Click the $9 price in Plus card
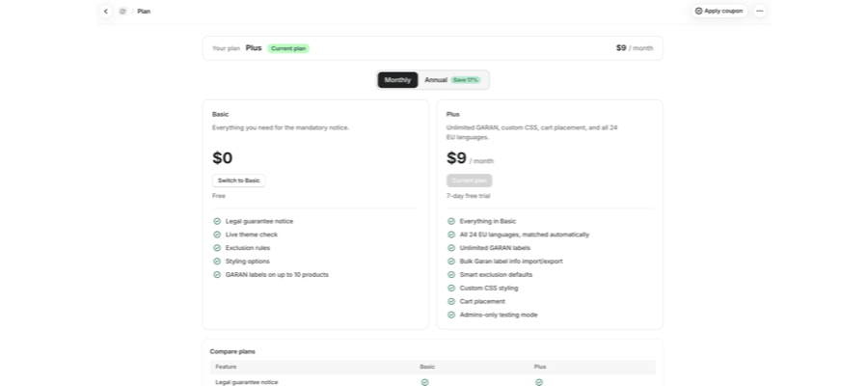The width and height of the screenshot is (868, 386). click(x=457, y=158)
